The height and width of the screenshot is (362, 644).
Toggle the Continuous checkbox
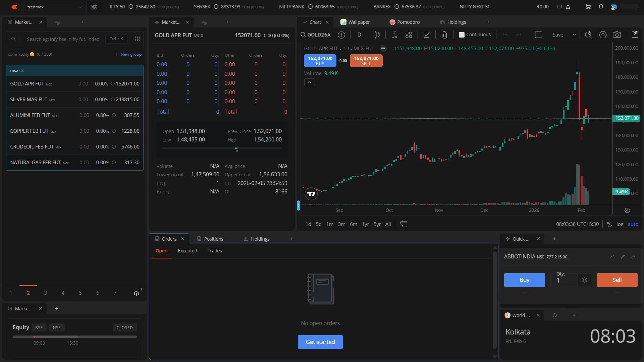462,35
